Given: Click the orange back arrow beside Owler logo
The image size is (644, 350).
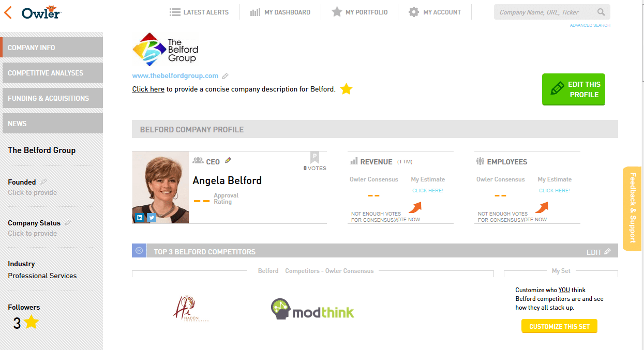Looking at the screenshot, I should click(x=8, y=12).
